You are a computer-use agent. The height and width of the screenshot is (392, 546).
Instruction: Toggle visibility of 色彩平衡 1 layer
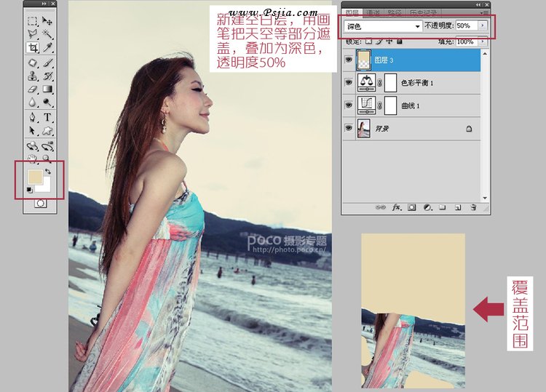[x=349, y=83]
